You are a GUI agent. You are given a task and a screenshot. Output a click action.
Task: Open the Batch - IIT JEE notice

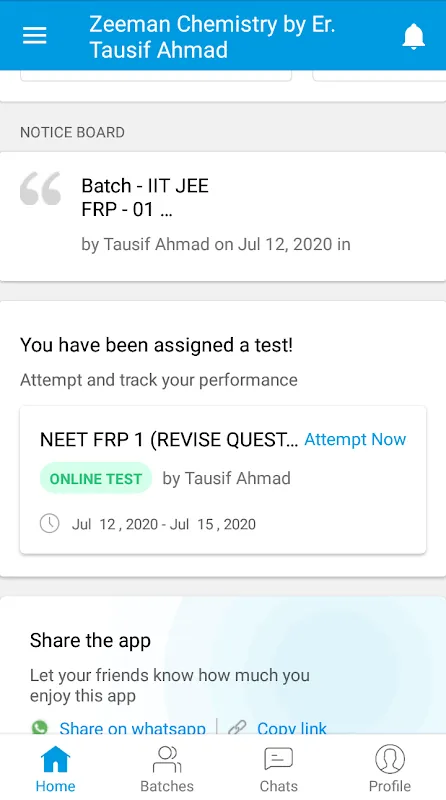click(x=223, y=216)
